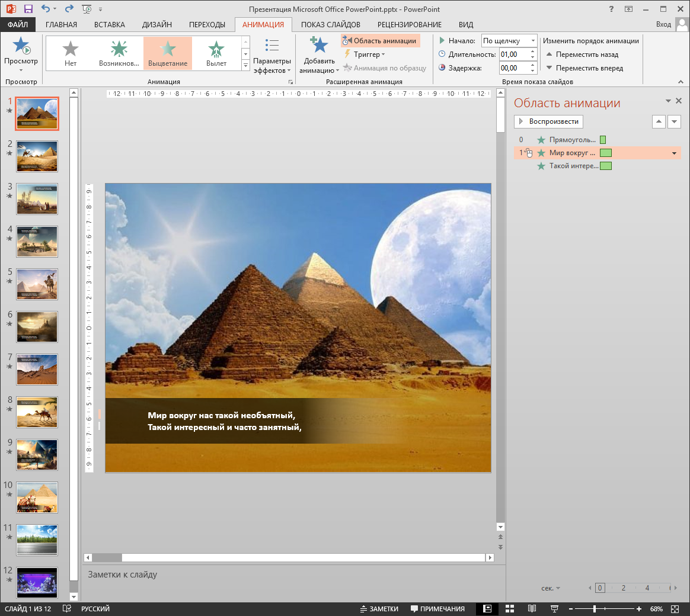Open dropdown arrow of Мир вокруг entry

pyautogui.click(x=674, y=153)
